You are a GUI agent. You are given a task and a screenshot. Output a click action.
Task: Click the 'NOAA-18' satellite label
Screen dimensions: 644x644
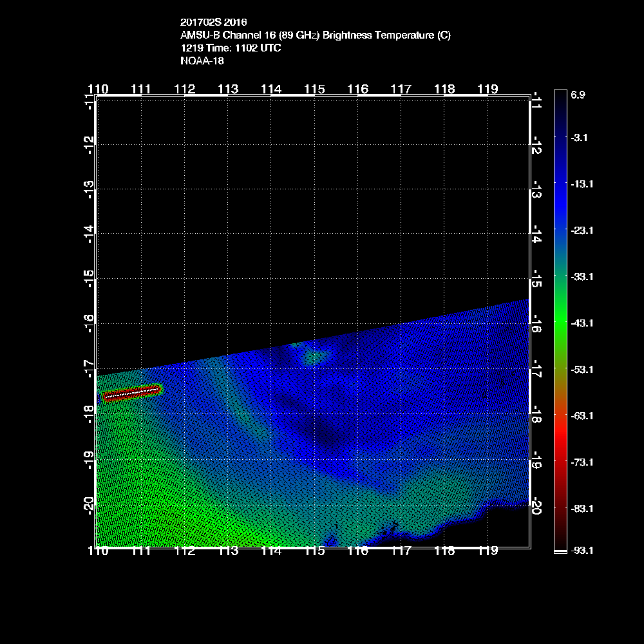tap(202, 61)
